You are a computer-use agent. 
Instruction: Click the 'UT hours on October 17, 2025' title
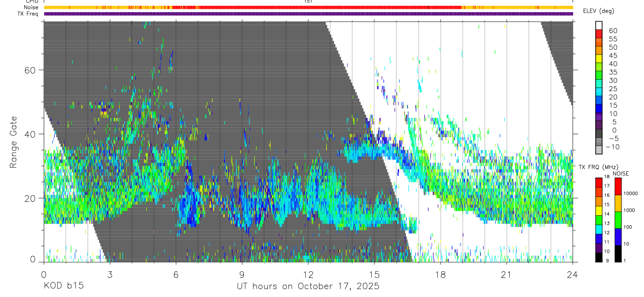point(307,287)
